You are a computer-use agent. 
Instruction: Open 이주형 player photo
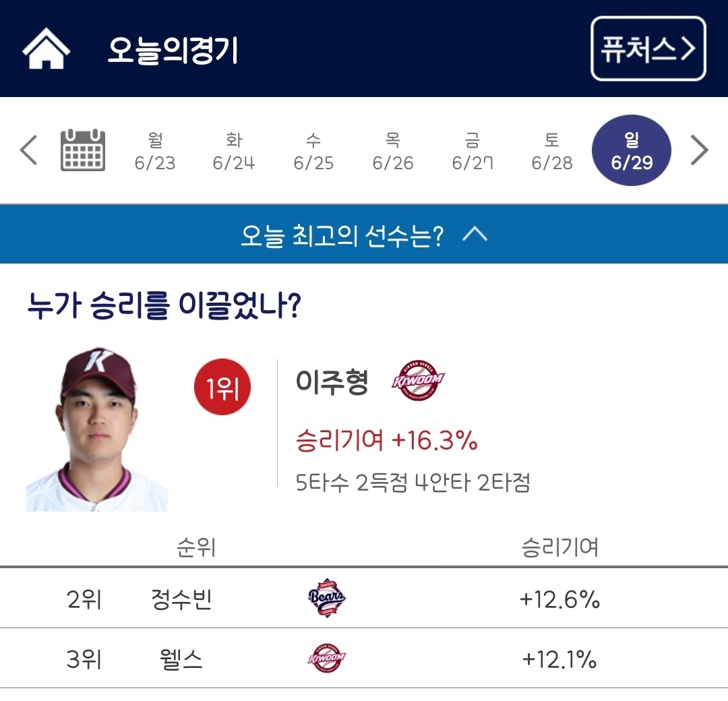point(96,429)
